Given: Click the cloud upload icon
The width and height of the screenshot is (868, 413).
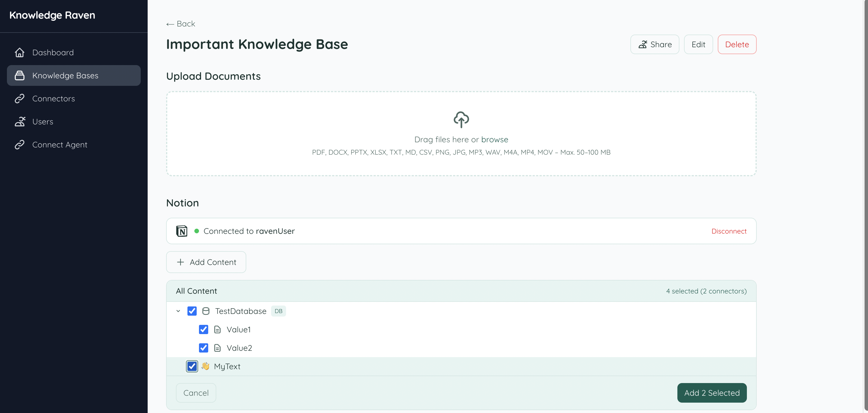Looking at the screenshot, I should (x=461, y=120).
